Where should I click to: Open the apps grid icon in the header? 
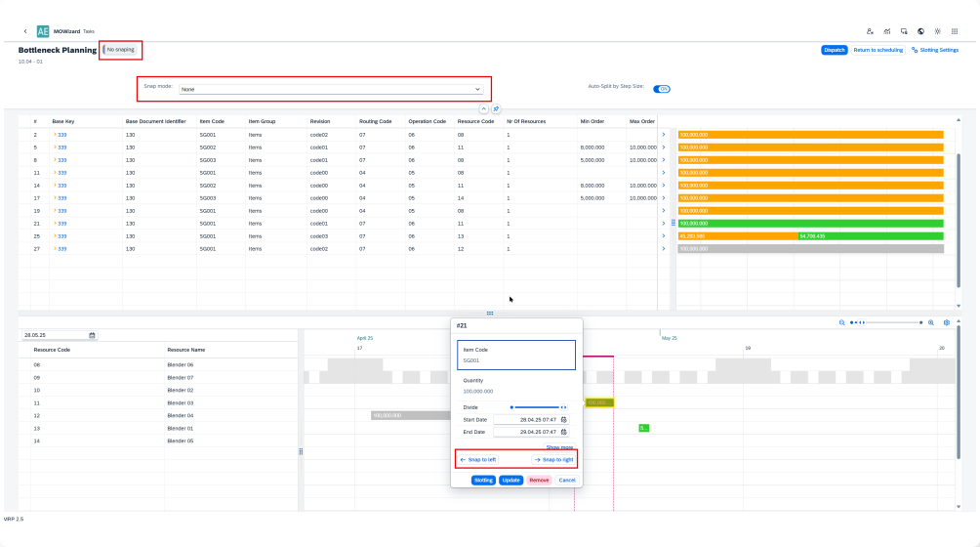pos(956,31)
